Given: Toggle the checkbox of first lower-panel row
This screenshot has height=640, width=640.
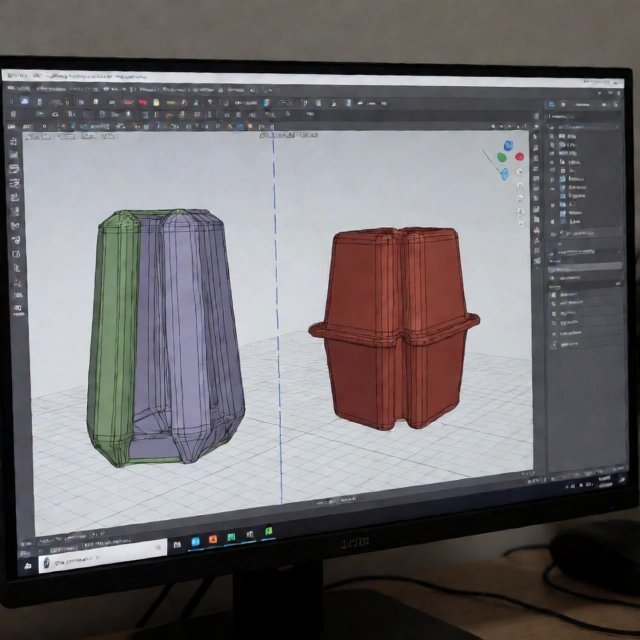Looking at the screenshot, I should coord(553,294).
